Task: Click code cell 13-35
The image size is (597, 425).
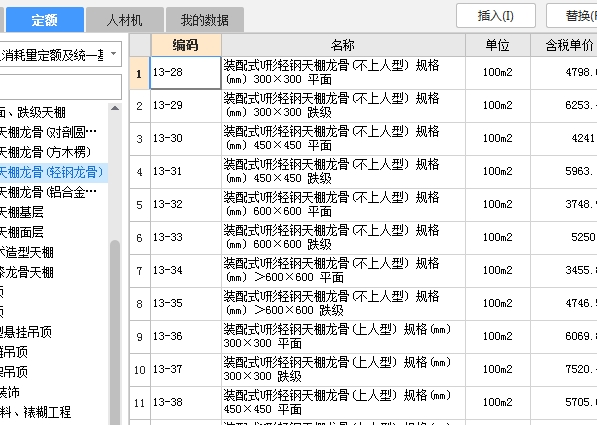Action: [186, 304]
